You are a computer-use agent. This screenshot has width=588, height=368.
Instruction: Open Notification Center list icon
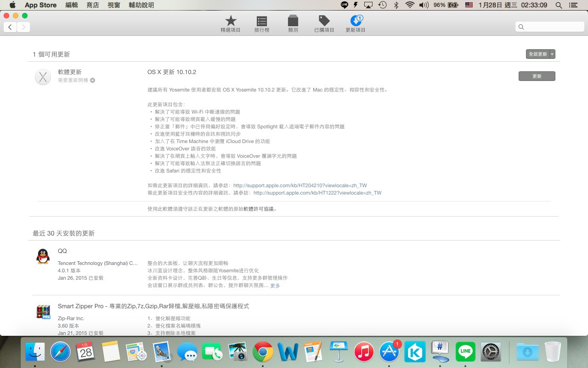pyautogui.click(x=572, y=5)
